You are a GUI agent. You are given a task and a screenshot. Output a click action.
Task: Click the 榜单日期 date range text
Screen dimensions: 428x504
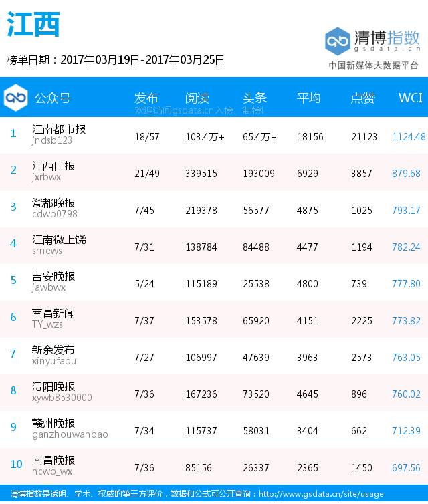click(x=116, y=59)
